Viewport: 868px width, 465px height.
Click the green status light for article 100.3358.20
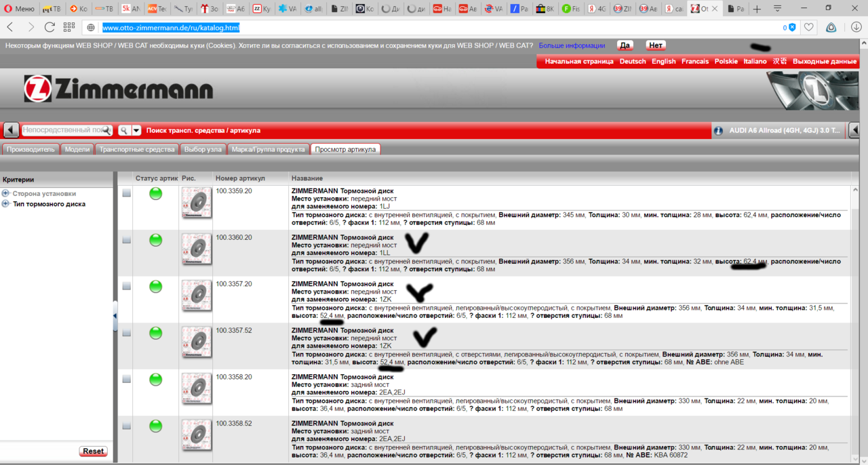pyautogui.click(x=155, y=379)
